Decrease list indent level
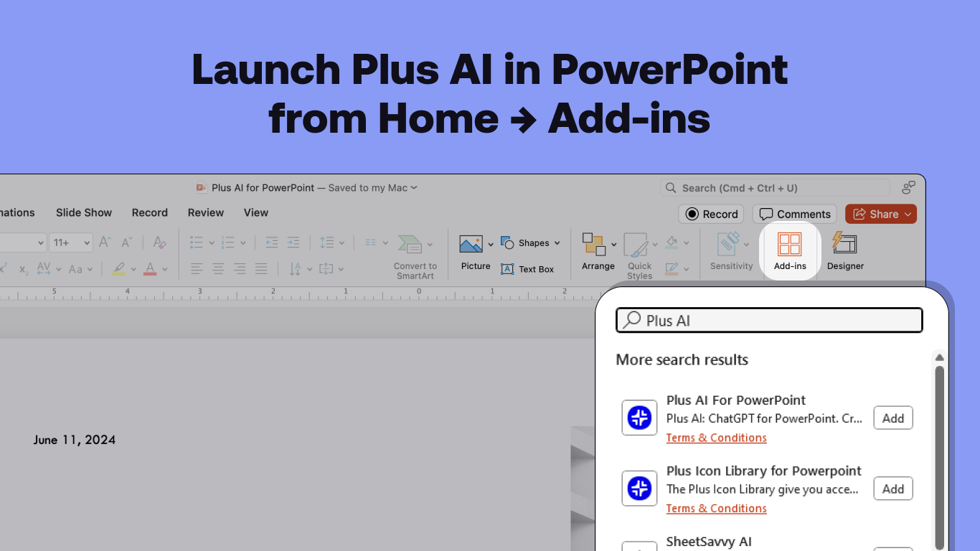 pos(271,242)
